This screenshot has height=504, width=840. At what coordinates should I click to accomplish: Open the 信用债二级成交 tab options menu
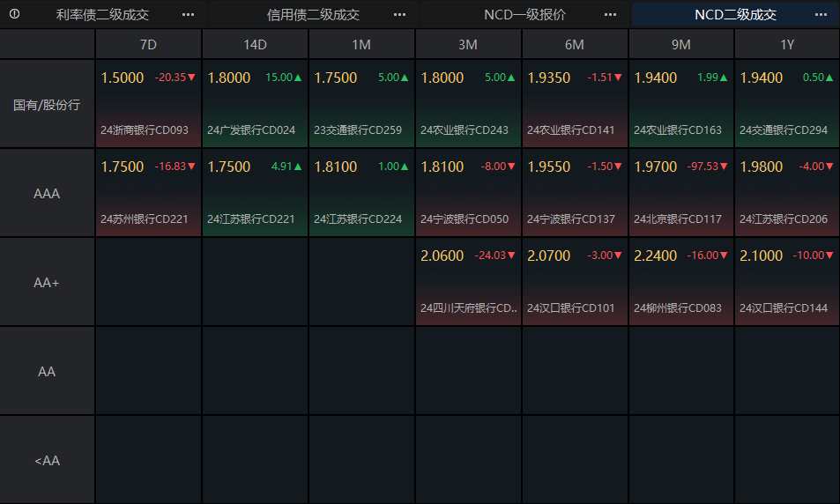click(399, 14)
